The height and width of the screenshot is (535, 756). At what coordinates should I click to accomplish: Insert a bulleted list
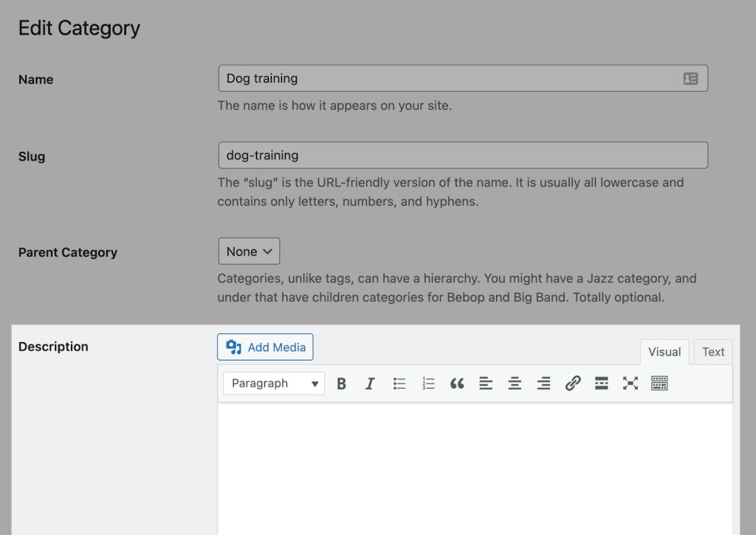coord(399,384)
